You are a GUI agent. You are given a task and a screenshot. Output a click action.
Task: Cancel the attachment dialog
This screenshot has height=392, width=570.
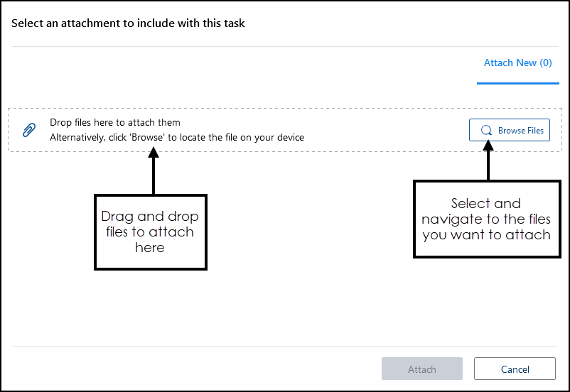515,369
